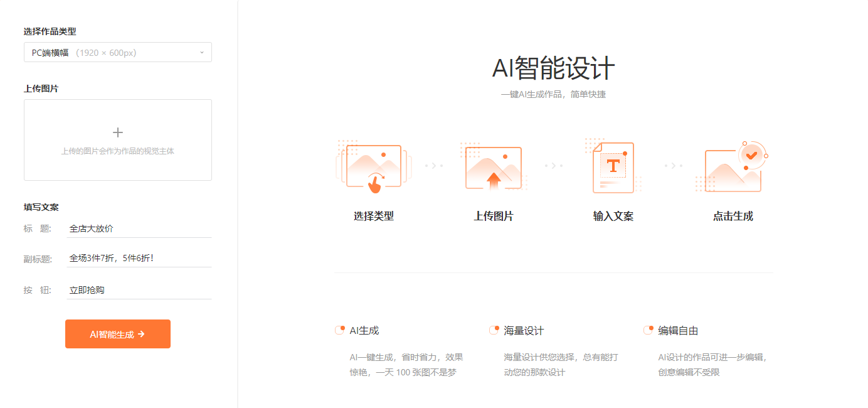Open the 作品类型 dropdown showing PC端横幅
The width and height of the screenshot is (868, 408).
(x=117, y=52)
